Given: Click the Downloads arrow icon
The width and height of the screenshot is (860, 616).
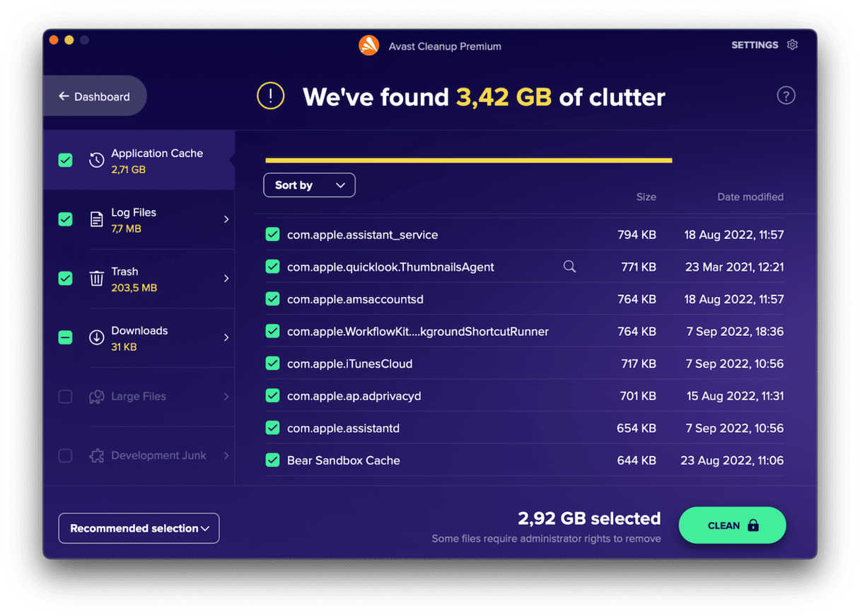Looking at the screenshot, I should point(96,338).
